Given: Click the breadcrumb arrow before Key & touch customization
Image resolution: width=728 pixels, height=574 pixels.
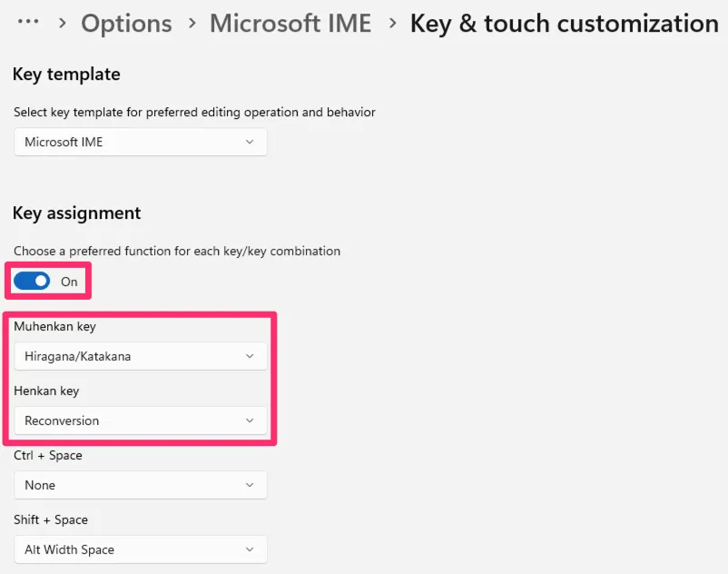Looking at the screenshot, I should coord(392,23).
